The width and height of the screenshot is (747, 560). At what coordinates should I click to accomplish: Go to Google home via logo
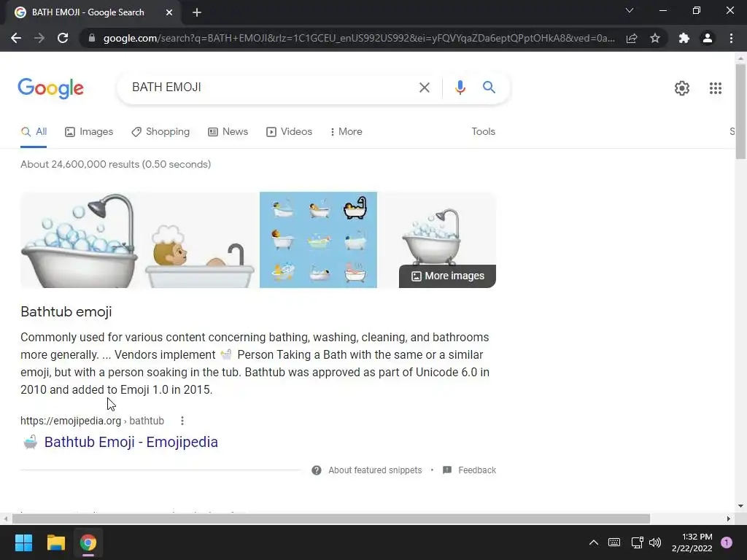(x=50, y=88)
